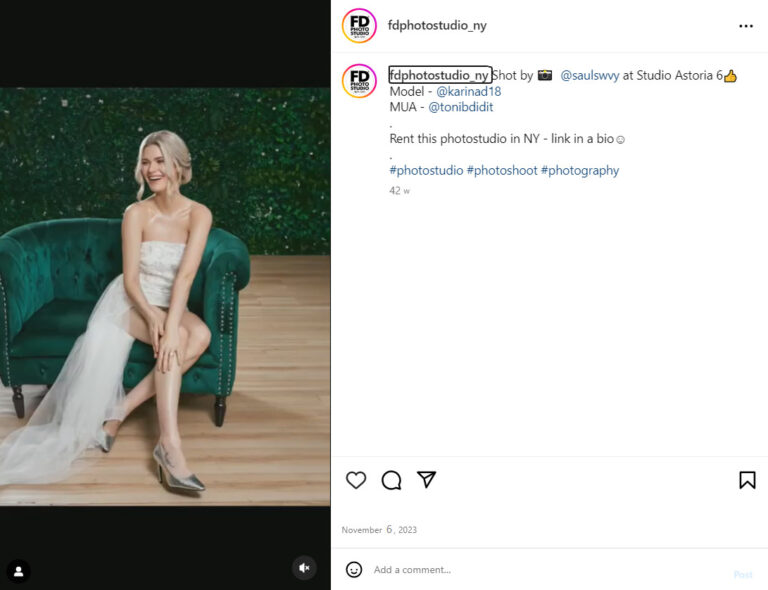This screenshot has width=768, height=590.
Task: Browse the #photostudio hashtag
Action: coord(426,171)
